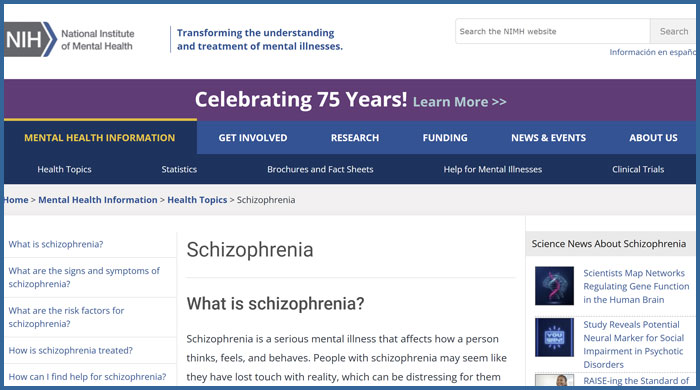The image size is (700, 390).
Task: Select Mental Health Information tab
Action: point(100,138)
